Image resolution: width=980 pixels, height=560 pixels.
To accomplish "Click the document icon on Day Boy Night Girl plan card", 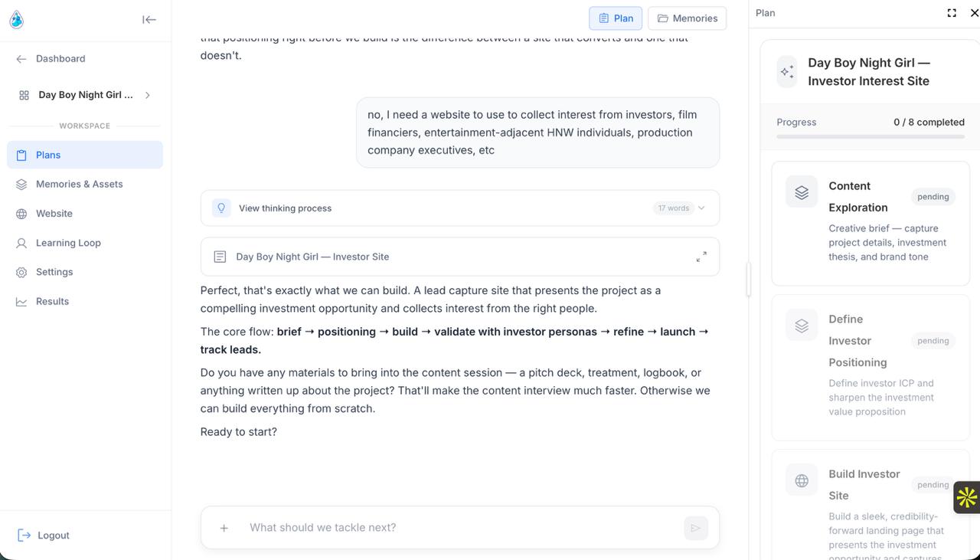I will (x=220, y=256).
